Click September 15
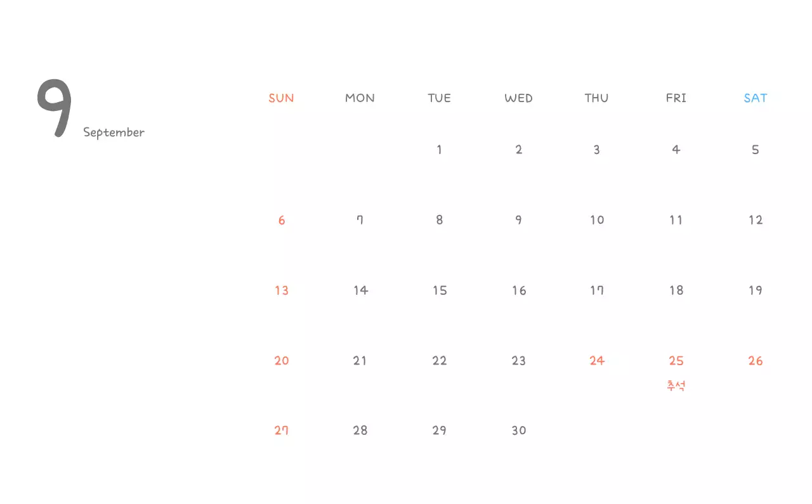This screenshot has width=812, height=504. pyautogui.click(x=440, y=290)
